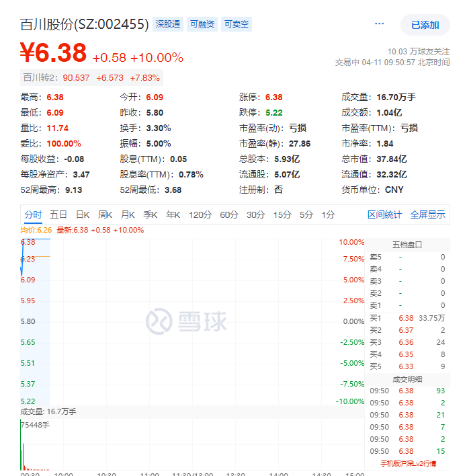Click the 成交额 value 1.04亿
Image resolution: width=467 pixels, height=476 pixels.
coord(389,113)
